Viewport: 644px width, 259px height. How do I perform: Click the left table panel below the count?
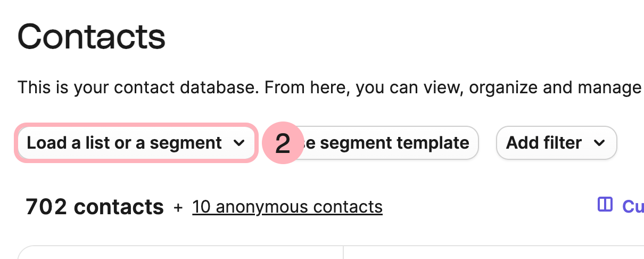click(x=181, y=253)
